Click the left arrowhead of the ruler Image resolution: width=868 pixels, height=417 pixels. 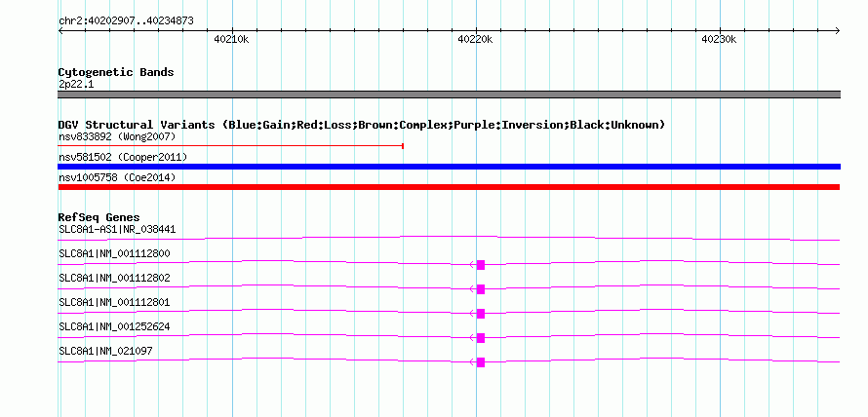[60, 31]
